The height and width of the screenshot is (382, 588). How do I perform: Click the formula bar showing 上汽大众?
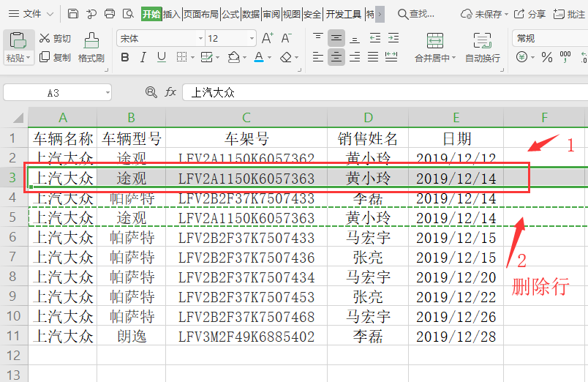385,92
